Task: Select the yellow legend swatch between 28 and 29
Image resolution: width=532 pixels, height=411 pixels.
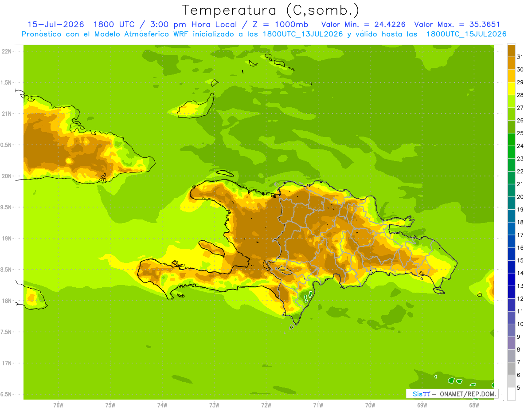Action: [x=511, y=89]
